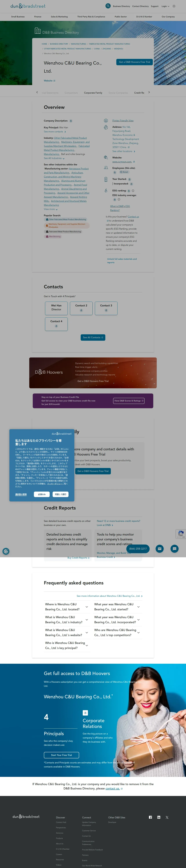Click the globe language icon in header
Screen dimensions: 186x868
click(174, 6)
